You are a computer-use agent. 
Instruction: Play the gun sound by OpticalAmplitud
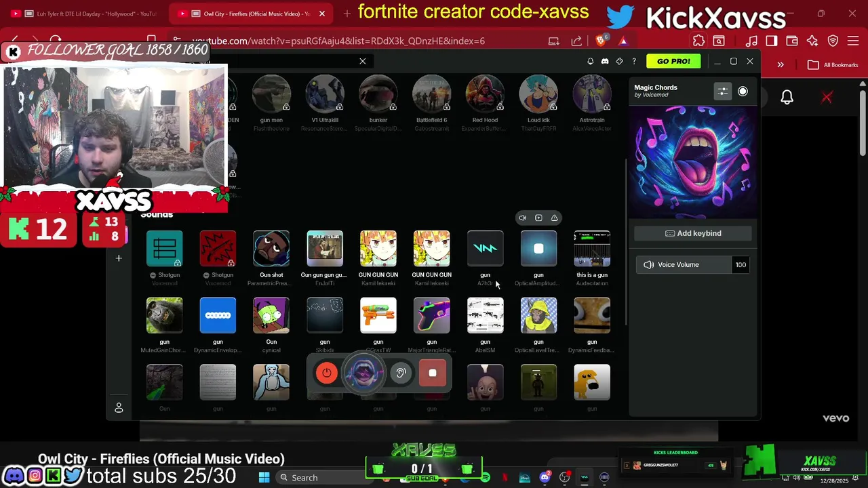(x=538, y=249)
